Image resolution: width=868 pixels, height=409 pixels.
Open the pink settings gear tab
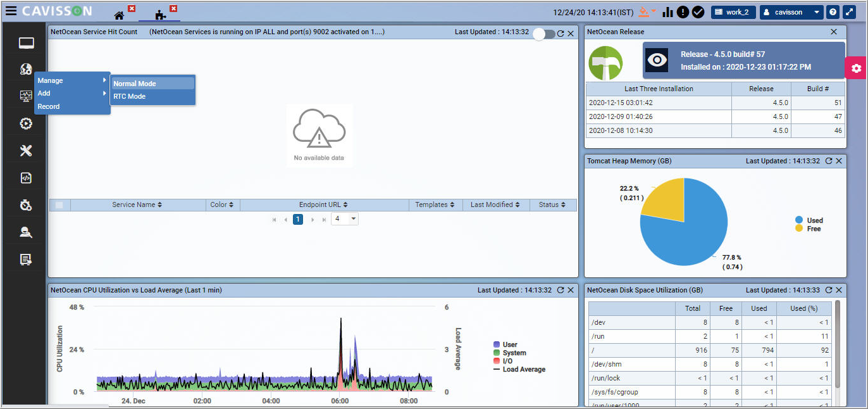pyautogui.click(x=857, y=68)
